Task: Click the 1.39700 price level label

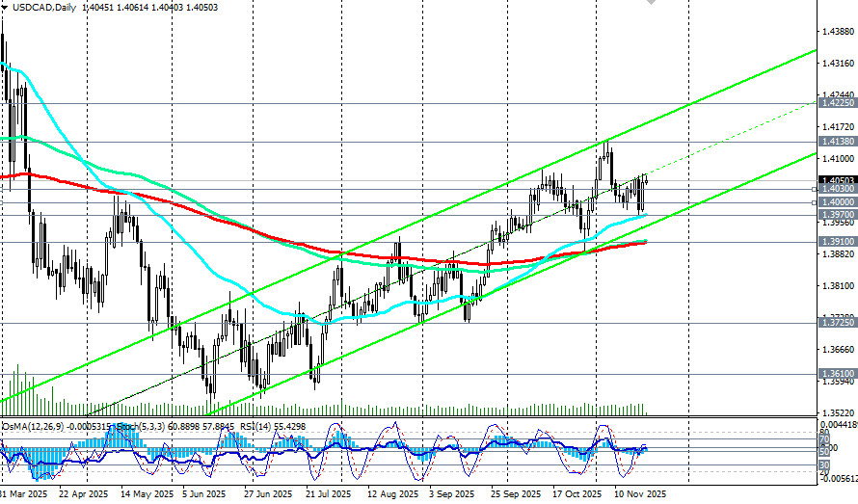Action: [x=838, y=215]
